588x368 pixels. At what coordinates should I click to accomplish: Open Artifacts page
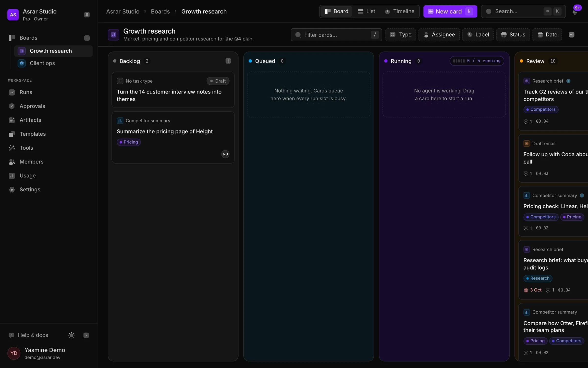tap(49, 120)
